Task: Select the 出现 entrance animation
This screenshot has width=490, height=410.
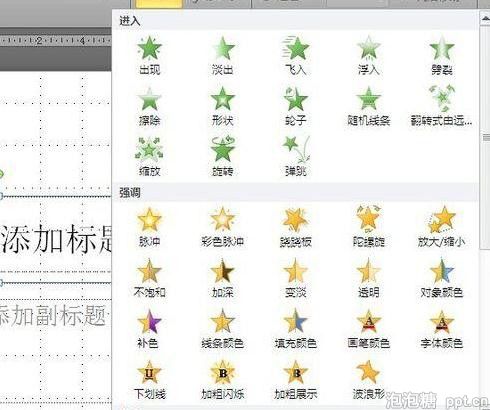Action: [x=150, y=56]
